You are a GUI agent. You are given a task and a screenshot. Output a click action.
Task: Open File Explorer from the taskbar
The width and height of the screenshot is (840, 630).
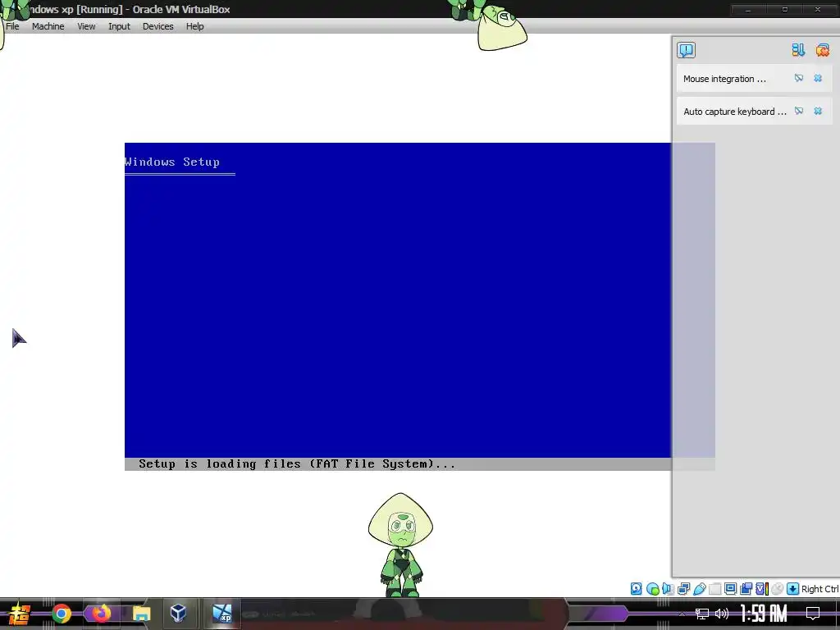pyautogui.click(x=141, y=614)
